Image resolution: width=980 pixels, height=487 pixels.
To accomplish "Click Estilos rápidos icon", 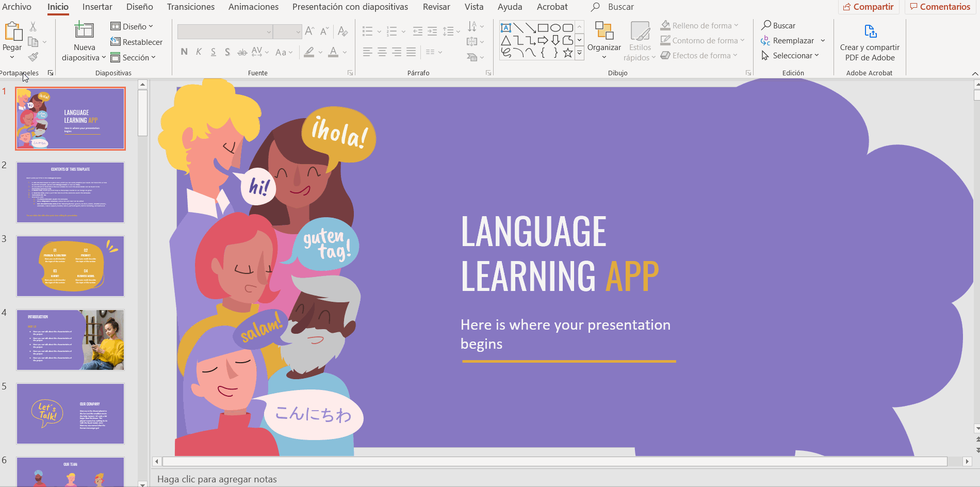I will (640, 30).
